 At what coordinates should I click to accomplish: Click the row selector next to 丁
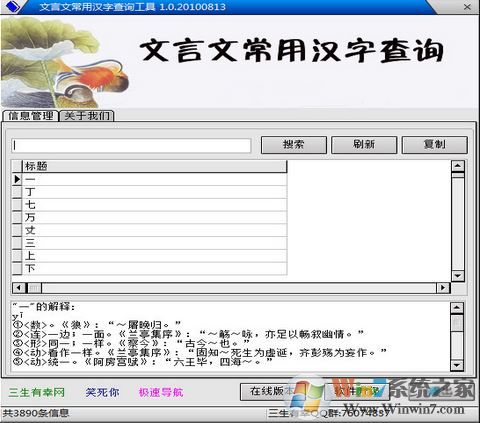click(17, 192)
